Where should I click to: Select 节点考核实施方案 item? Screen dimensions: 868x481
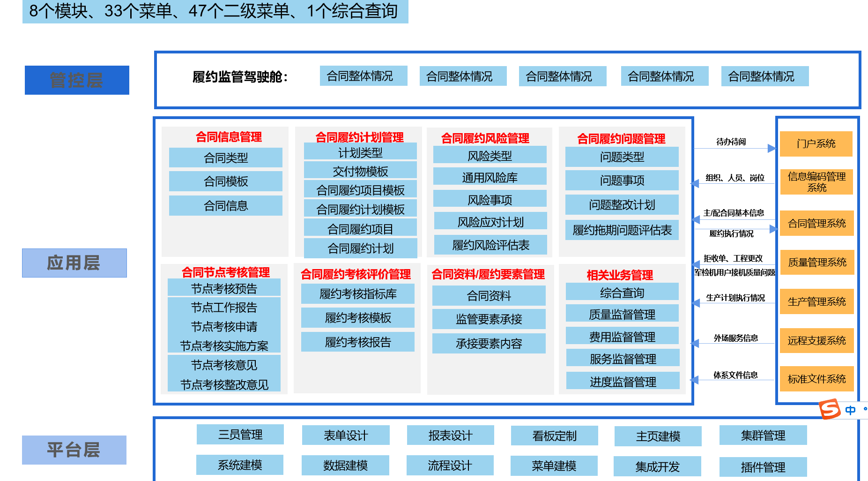(224, 346)
